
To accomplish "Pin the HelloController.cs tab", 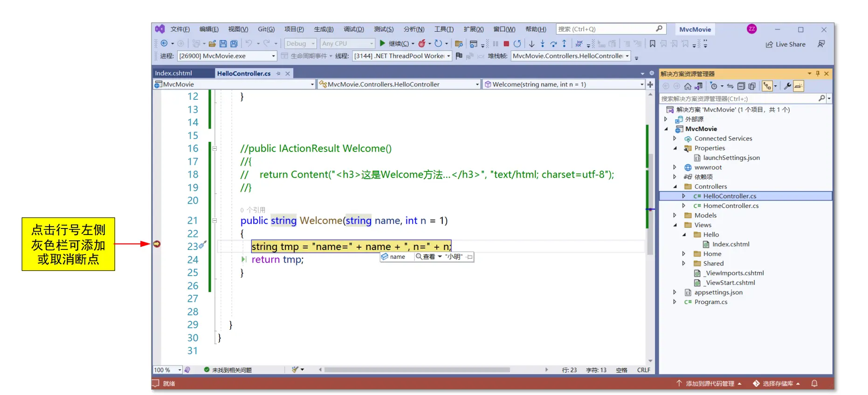I will pos(278,73).
